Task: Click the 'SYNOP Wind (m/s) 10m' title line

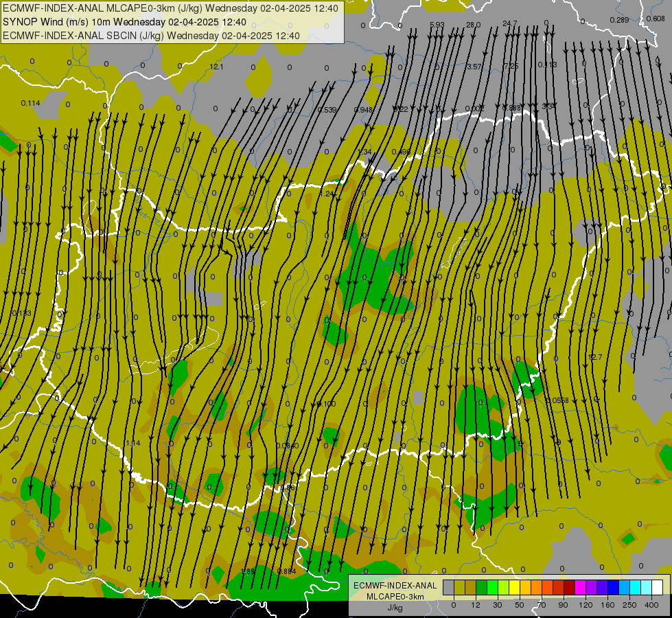Action: click(124, 22)
